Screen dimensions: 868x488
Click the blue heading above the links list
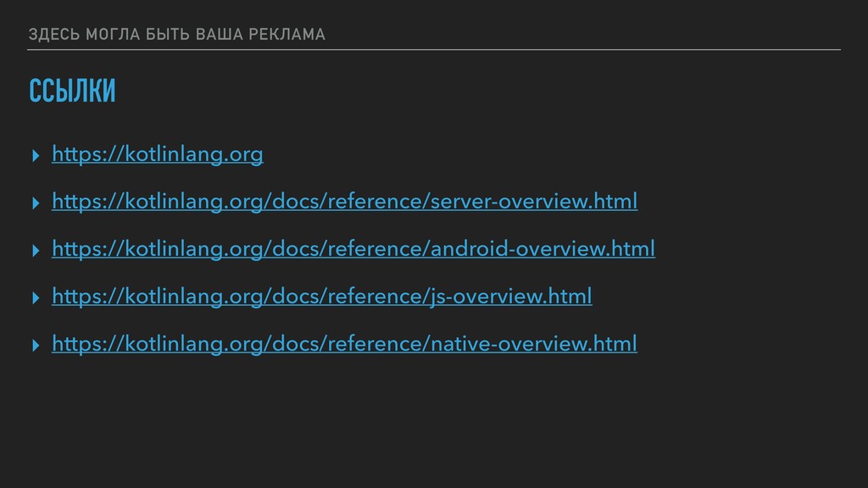(x=72, y=91)
